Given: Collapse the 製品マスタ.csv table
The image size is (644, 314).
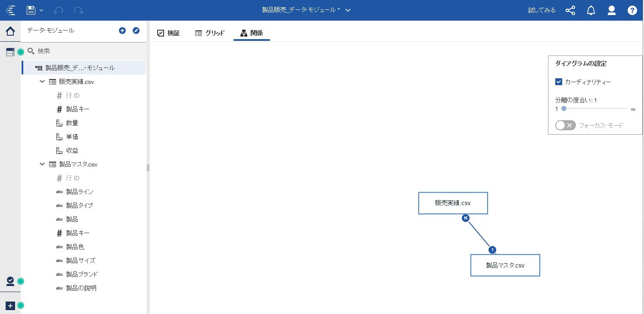Looking at the screenshot, I should [42, 164].
